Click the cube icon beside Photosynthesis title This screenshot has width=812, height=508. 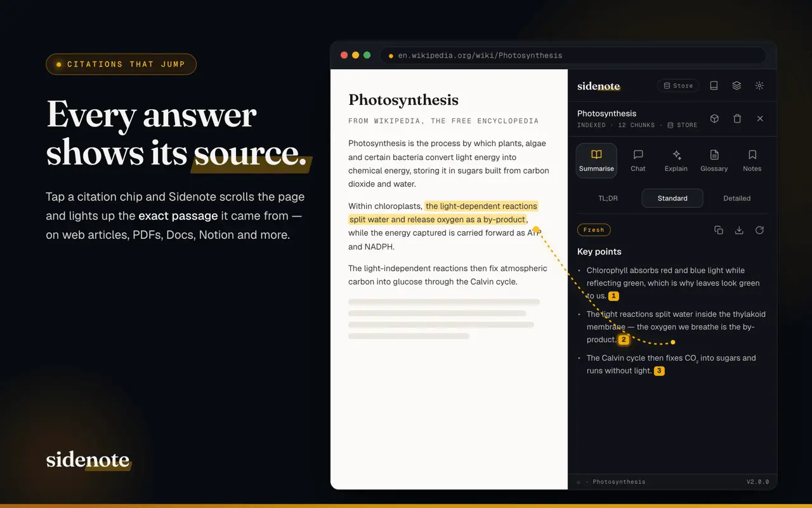pyautogui.click(x=714, y=119)
